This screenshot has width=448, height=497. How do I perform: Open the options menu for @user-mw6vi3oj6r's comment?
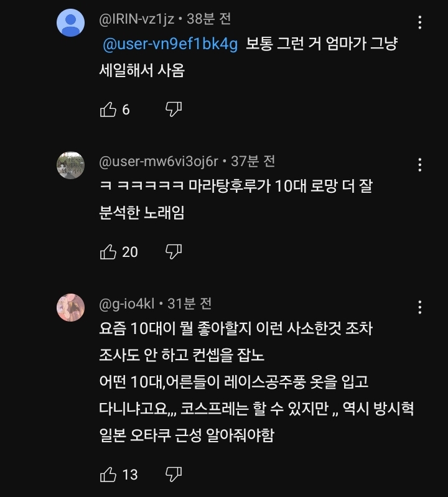click(x=420, y=165)
